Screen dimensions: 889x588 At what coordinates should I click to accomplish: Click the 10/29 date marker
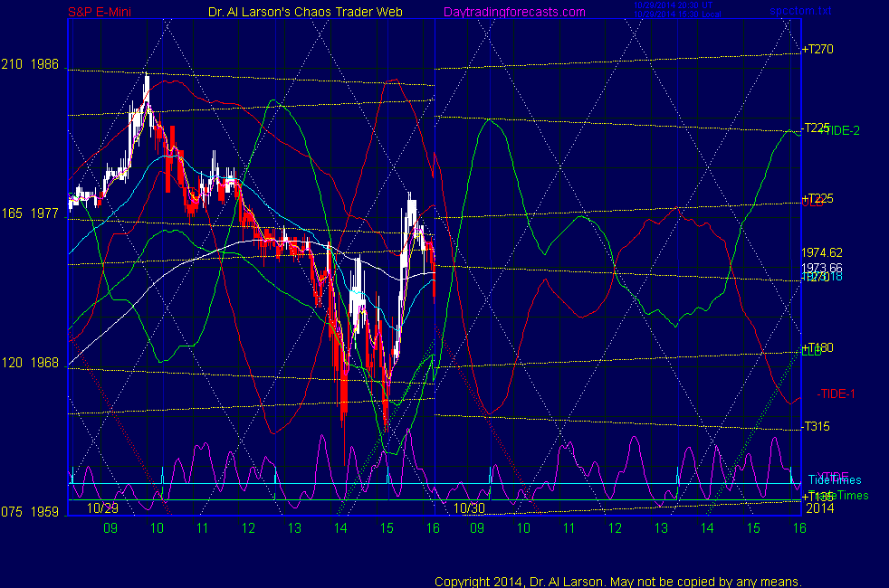point(102,509)
